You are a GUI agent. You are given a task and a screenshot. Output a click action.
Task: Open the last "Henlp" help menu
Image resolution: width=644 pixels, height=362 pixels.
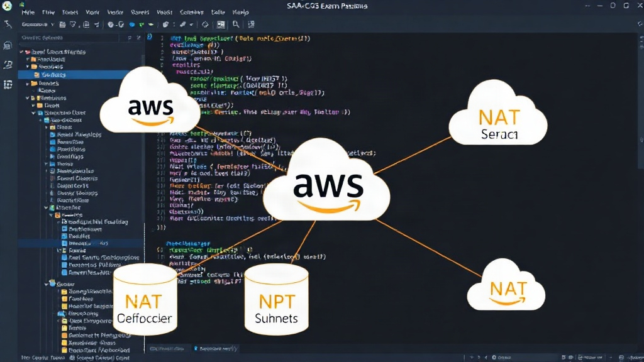coord(240,13)
